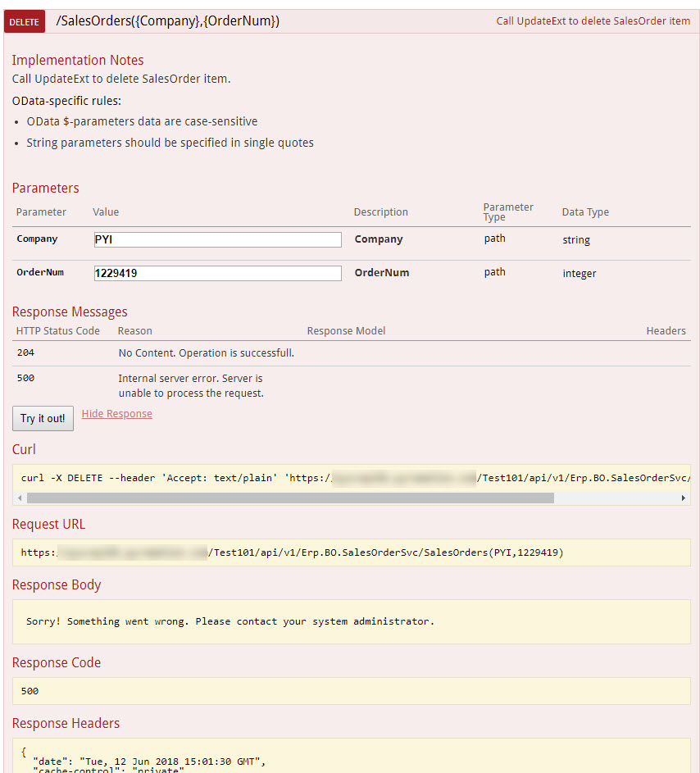Click the 'OData-specific rules:' text
The height and width of the screenshot is (773, 700).
(x=66, y=101)
